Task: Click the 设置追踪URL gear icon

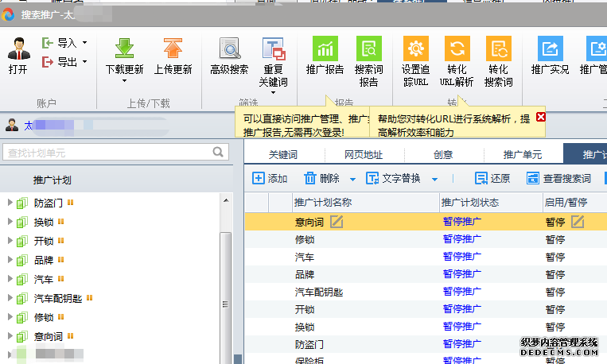Action: point(415,48)
